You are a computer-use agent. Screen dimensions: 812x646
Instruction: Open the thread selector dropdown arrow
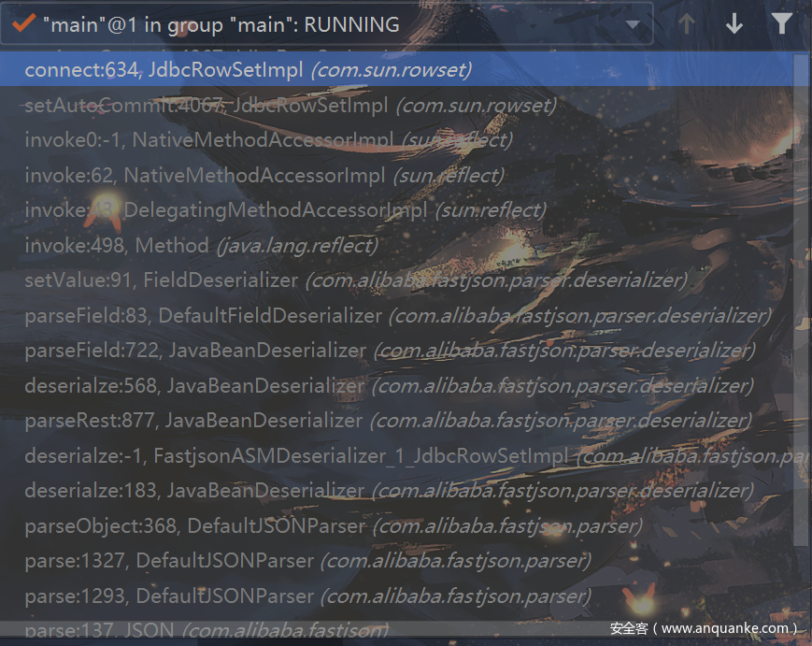pos(633,24)
